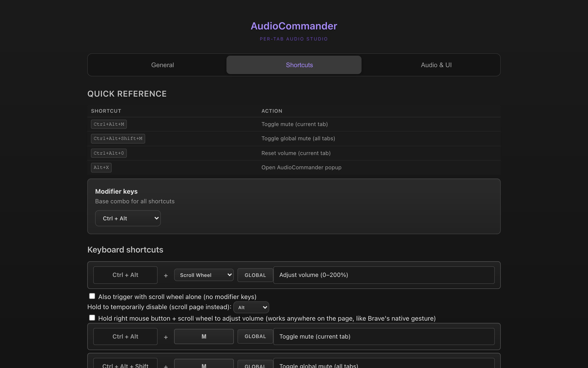Open the hold-to-disable Alt dropdown
The image size is (588, 368).
[251, 308]
